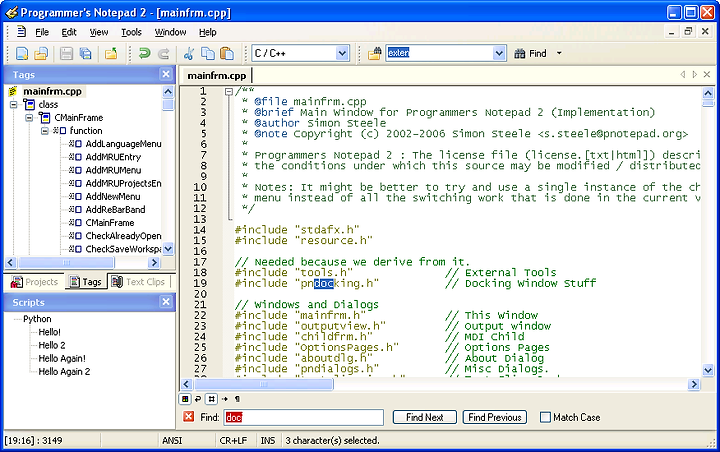Select AddMRUEntry function tag

pyautogui.click(x=113, y=157)
